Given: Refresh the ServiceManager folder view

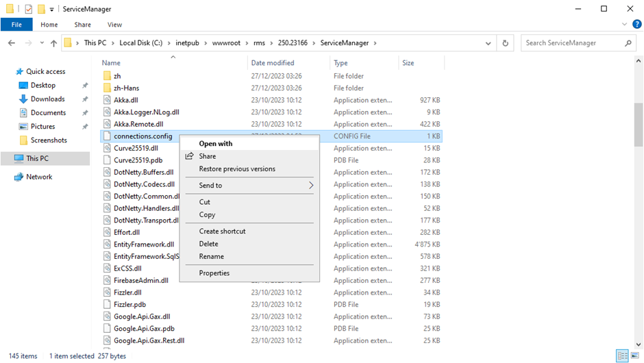Looking at the screenshot, I should click(505, 43).
